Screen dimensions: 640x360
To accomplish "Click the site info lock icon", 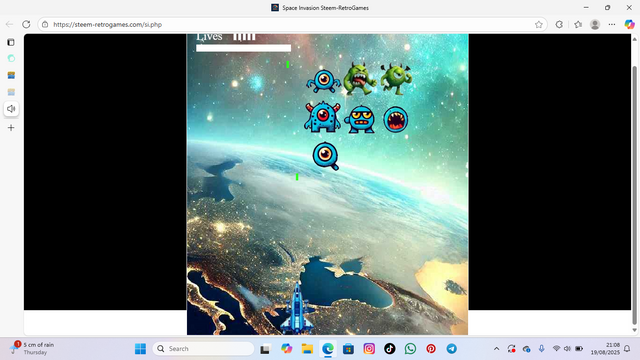I will pos(45,24).
